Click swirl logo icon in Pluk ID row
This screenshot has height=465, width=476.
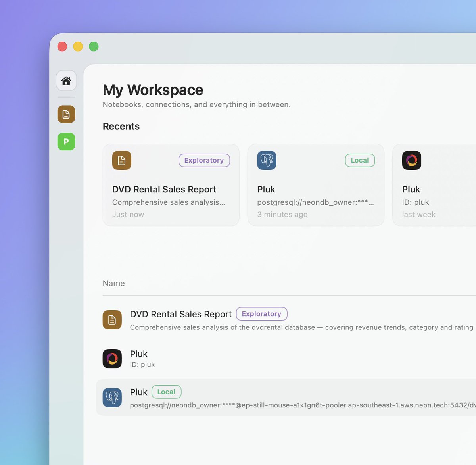point(112,359)
